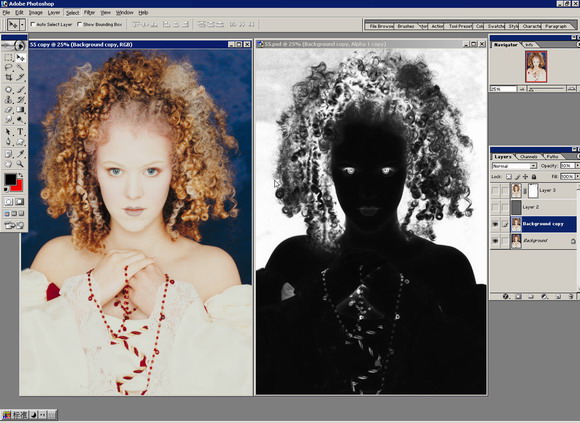Create new adjustment layer icon
This screenshot has height=423, width=580.
(x=544, y=296)
